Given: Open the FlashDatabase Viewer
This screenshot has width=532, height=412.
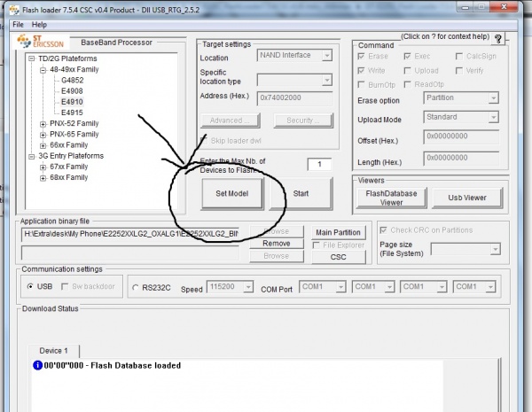Looking at the screenshot, I should pos(391,198).
